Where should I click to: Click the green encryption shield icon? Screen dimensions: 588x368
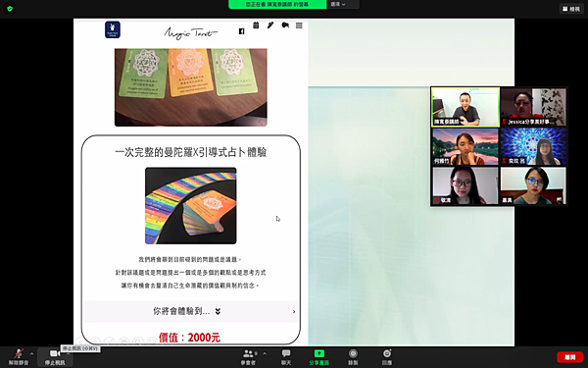[x=10, y=9]
